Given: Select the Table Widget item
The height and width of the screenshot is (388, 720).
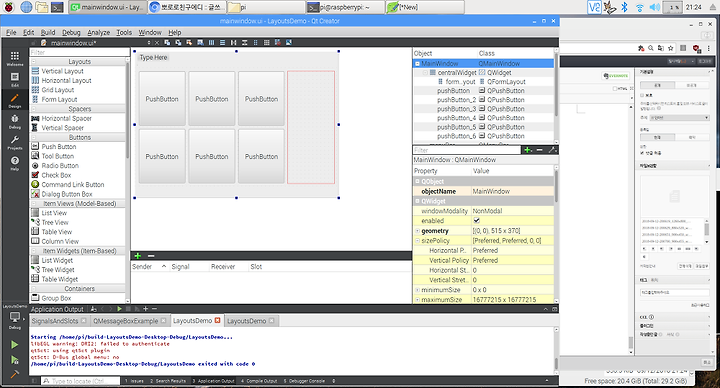Looking at the screenshot, I should tap(59, 279).
